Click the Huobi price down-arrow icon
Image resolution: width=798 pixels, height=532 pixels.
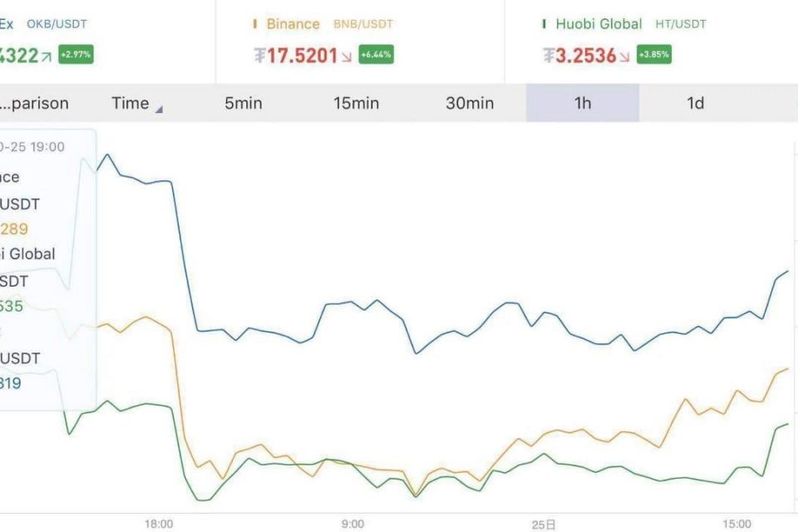(x=624, y=57)
